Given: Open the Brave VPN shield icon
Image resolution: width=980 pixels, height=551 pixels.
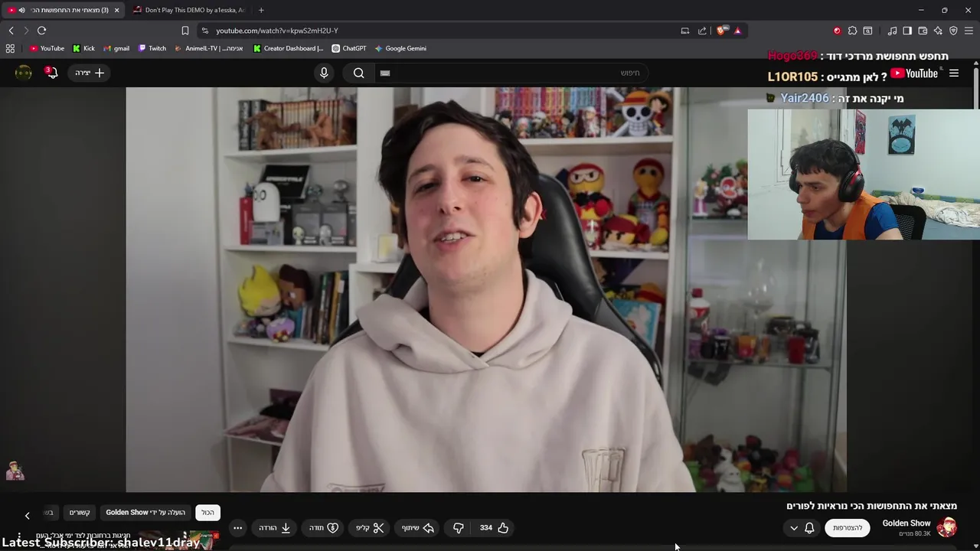Looking at the screenshot, I should click(x=953, y=31).
